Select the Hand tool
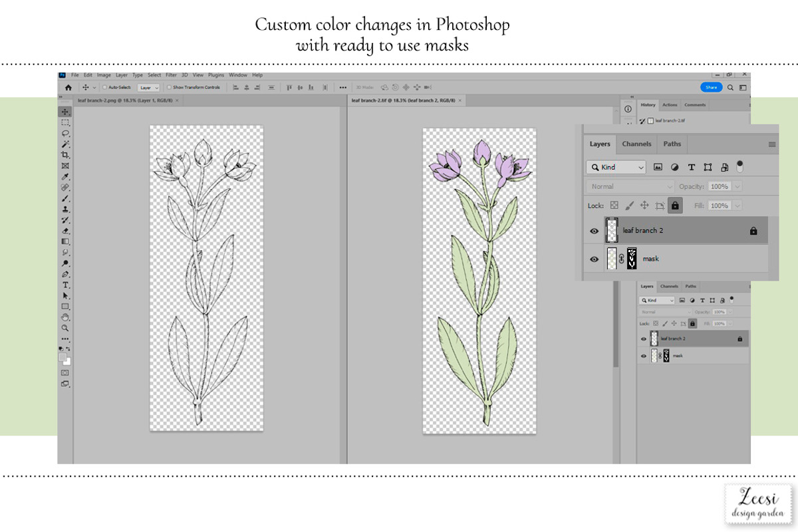798x532 pixels. pyautogui.click(x=65, y=317)
